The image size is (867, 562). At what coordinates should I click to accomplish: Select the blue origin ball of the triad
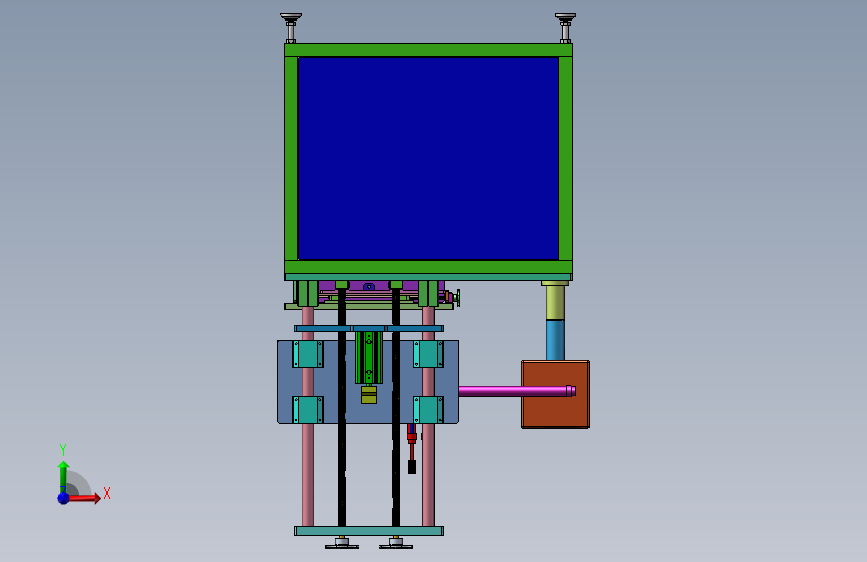(x=64, y=498)
